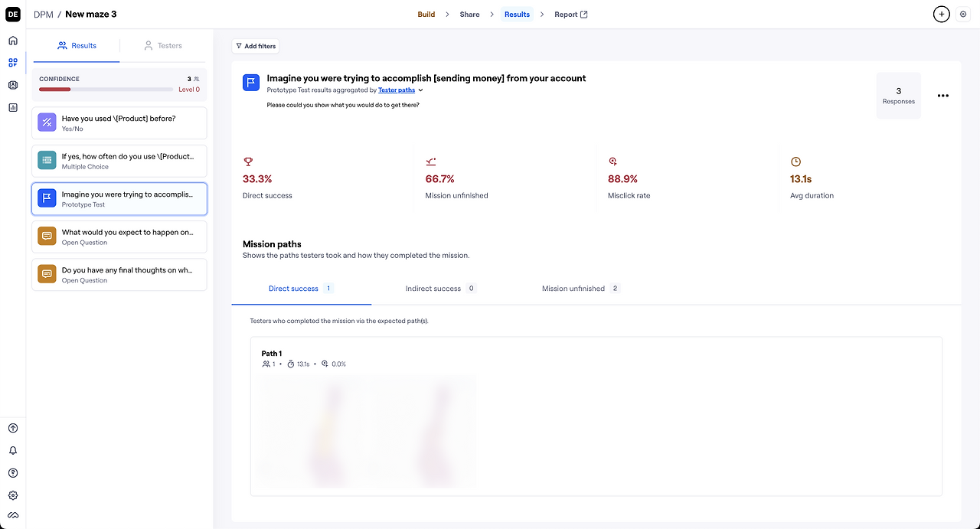
Task: Click the 88.9% misclick rate value
Action: (x=623, y=179)
